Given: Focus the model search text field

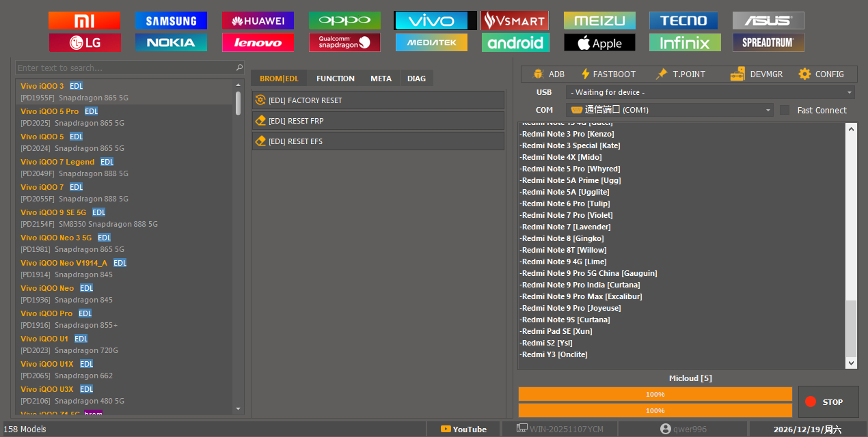Looking at the screenshot, I should [x=125, y=68].
